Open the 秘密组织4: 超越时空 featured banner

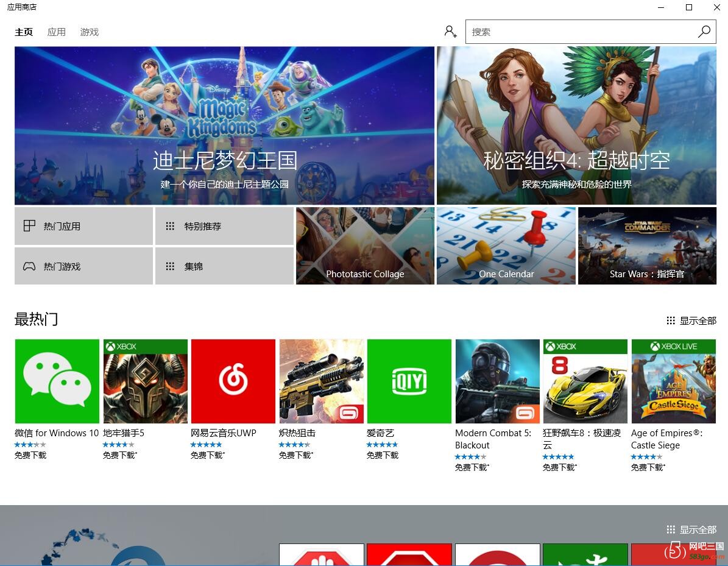pos(577,126)
